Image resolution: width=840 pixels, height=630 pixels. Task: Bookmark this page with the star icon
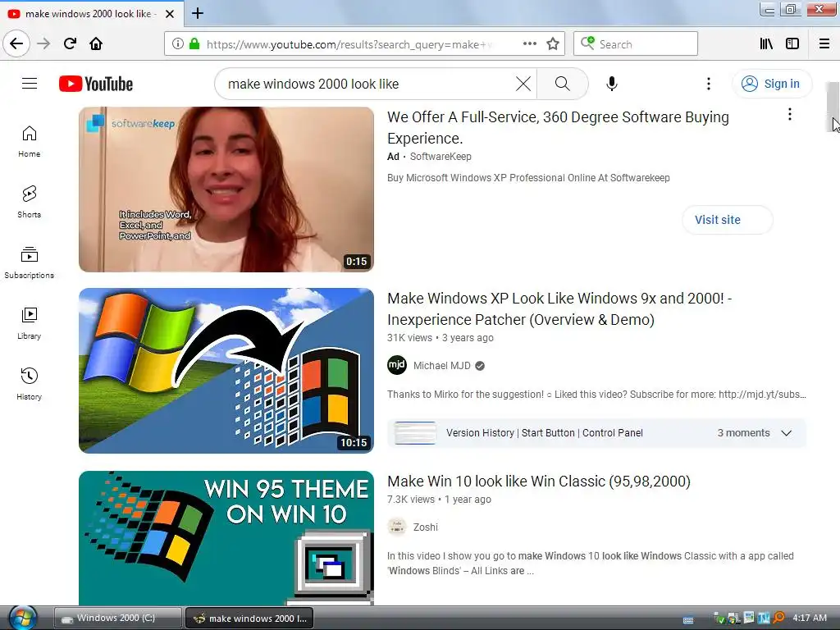[x=553, y=44]
